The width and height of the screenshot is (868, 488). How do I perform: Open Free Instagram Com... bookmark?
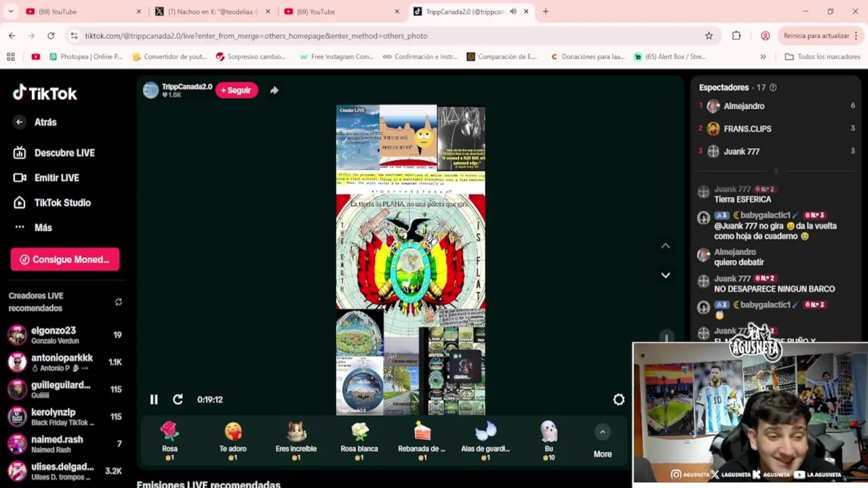[x=336, y=57]
